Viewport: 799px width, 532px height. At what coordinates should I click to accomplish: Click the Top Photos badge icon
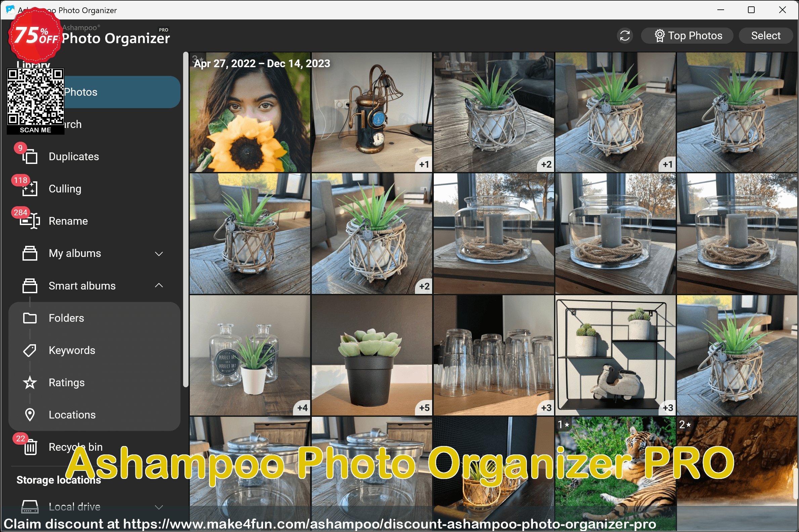pyautogui.click(x=659, y=36)
